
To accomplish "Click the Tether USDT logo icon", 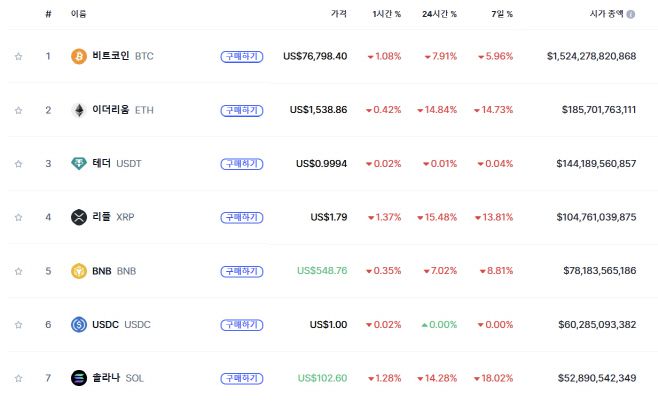I will tap(79, 163).
